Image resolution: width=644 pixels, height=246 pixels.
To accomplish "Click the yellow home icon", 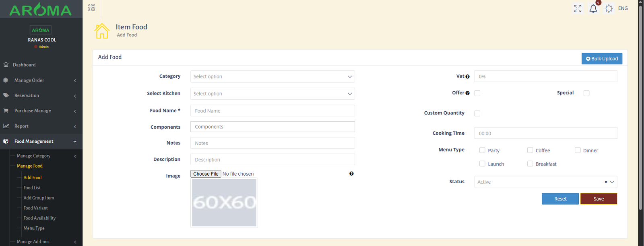I will (102, 31).
